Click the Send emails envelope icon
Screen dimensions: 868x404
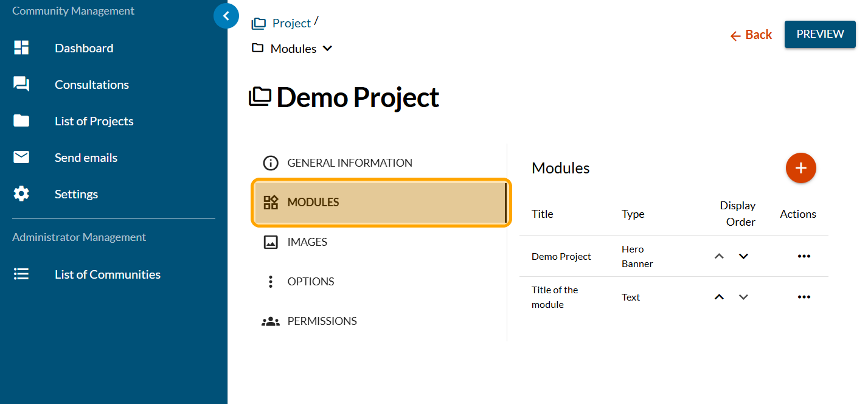pos(21,158)
